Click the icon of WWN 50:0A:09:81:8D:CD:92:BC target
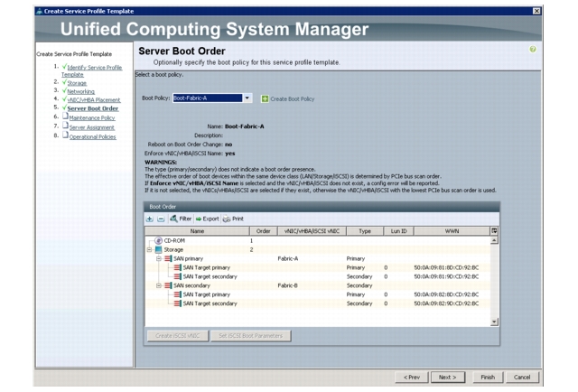Screen dimensions: 578x392 click(178, 267)
